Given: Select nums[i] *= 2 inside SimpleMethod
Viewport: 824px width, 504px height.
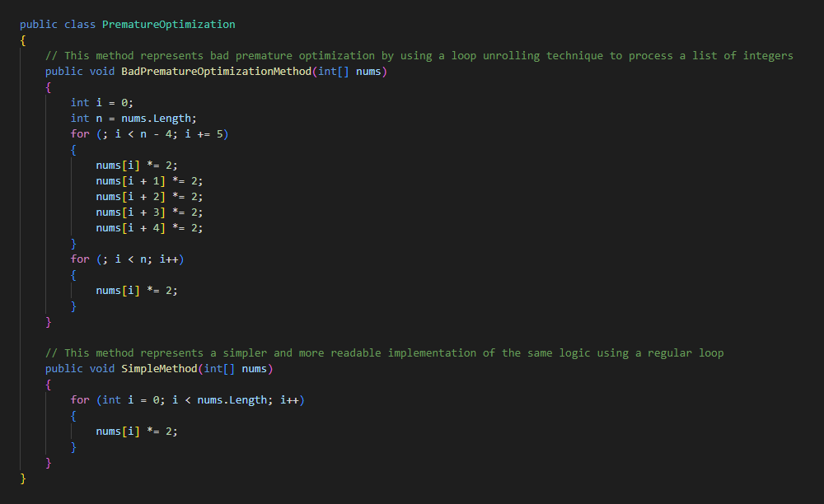Looking at the screenshot, I should (x=137, y=431).
